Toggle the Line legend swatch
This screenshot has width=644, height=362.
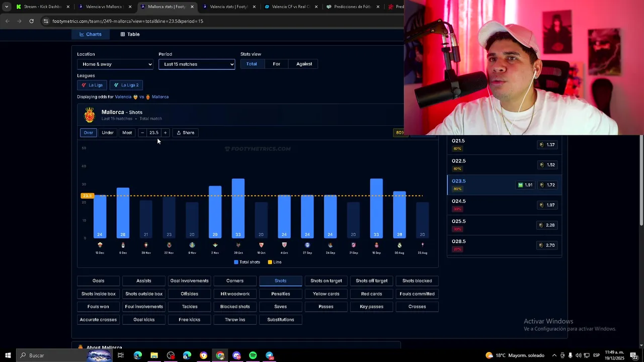pos(270,262)
